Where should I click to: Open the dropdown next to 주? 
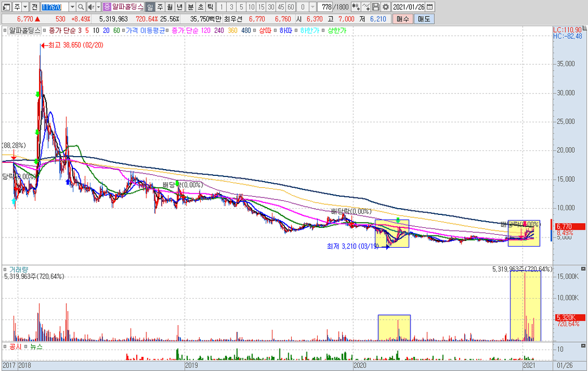click(24, 7)
